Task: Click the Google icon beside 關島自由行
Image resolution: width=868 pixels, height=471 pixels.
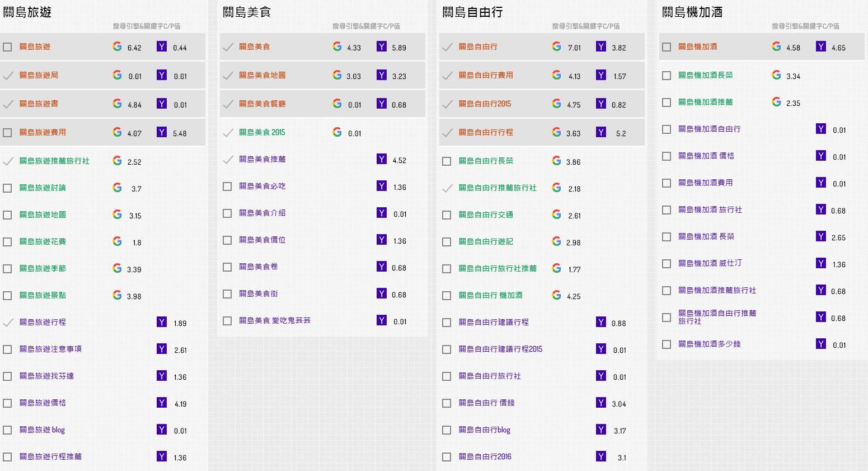Action: pyautogui.click(x=556, y=47)
